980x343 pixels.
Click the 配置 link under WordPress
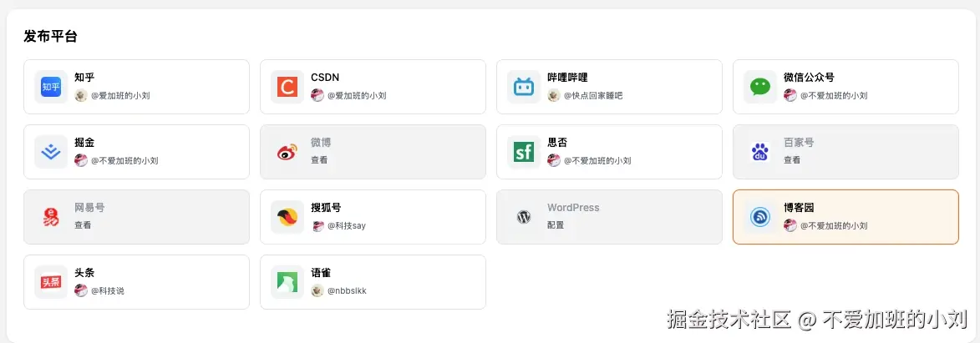556,225
